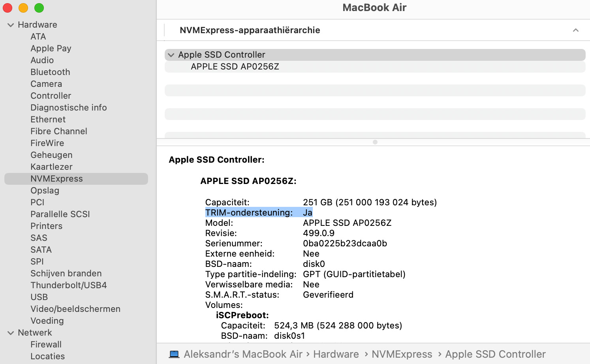Select Audio in the sidebar
The width and height of the screenshot is (590, 364).
point(42,60)
